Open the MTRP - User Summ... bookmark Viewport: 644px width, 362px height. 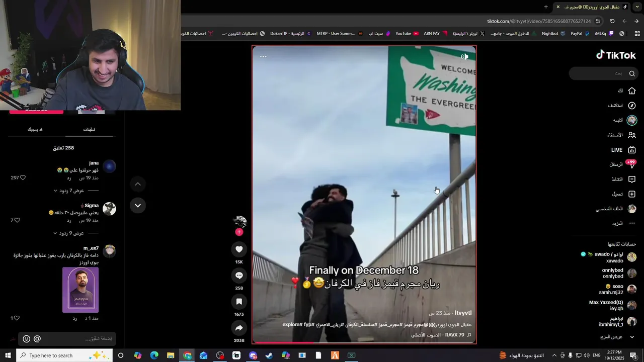[340, 34]
